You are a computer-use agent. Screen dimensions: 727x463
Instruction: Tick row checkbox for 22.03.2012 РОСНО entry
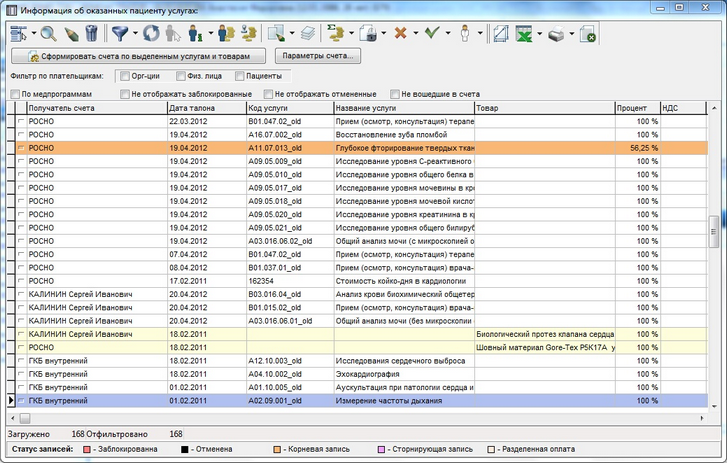[21, 121]
